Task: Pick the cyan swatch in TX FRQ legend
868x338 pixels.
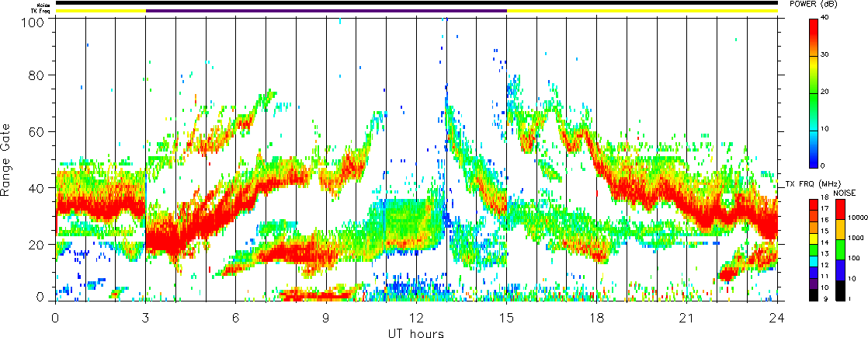Action: tap(814, 261)
